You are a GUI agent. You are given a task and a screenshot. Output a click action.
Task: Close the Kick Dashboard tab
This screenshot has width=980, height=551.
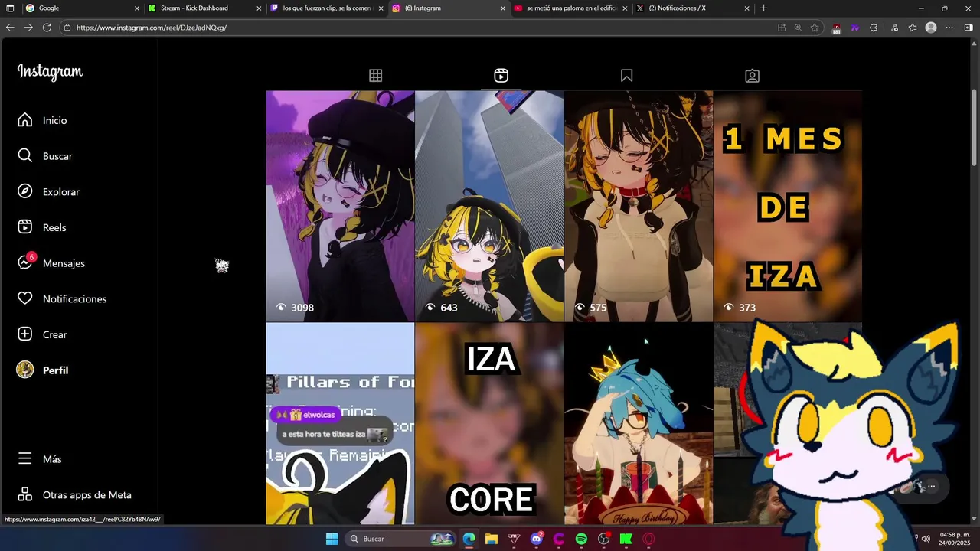click(x=259, y=8)
